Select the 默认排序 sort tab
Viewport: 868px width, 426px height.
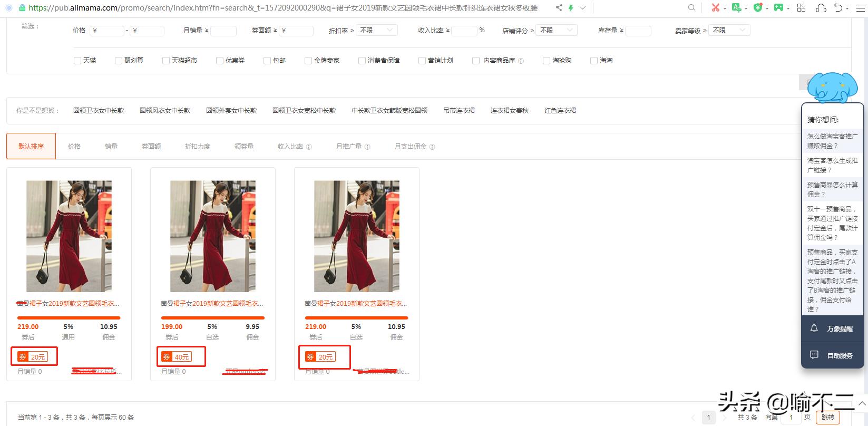31,147
